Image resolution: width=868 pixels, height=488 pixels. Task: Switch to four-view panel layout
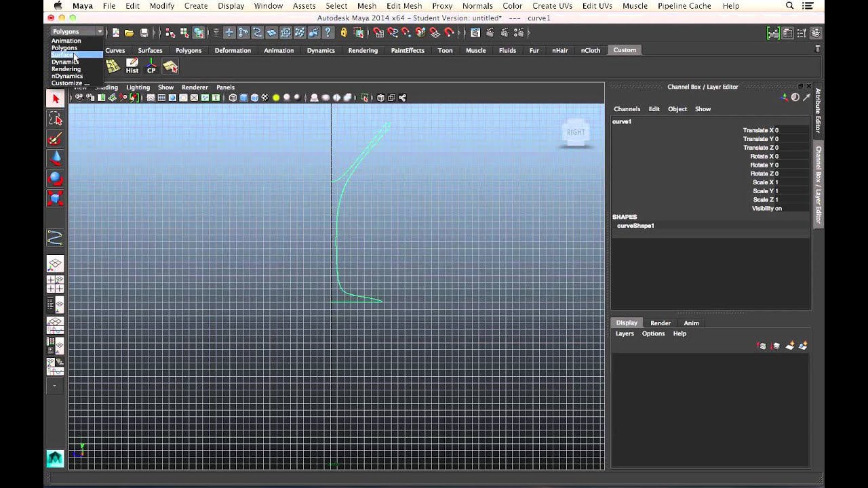coord(56,284)
